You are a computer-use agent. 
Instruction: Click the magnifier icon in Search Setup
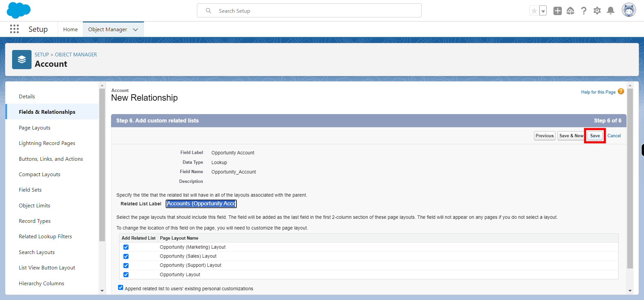(x=209, y=11)
